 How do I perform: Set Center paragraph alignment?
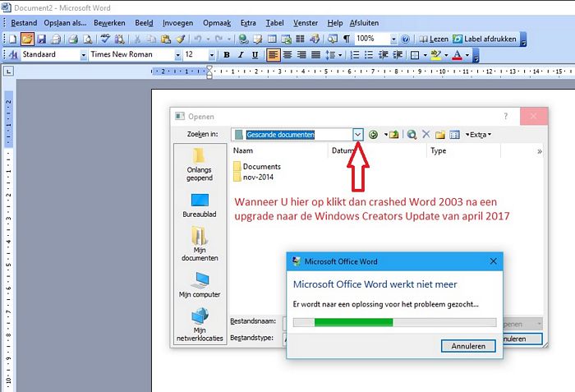point(287,55)
